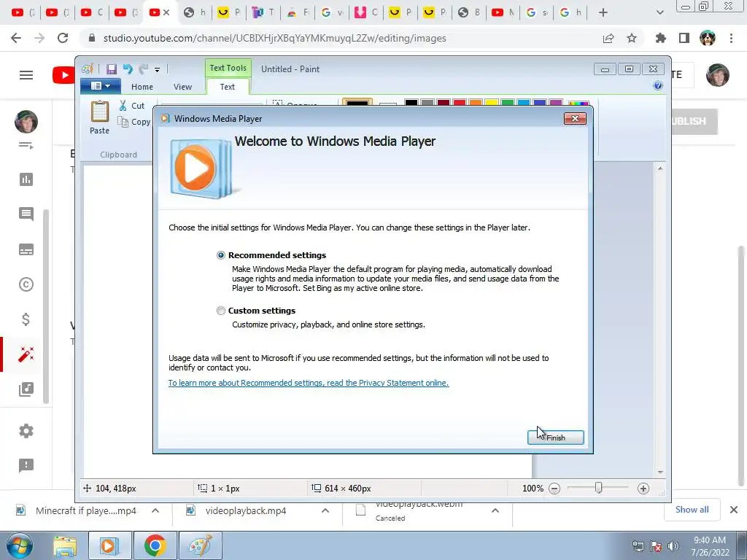The height and width of the screenshot is (560, 747).
Task: Click the zoom out minus button in Paint
Action: [554, 488]
